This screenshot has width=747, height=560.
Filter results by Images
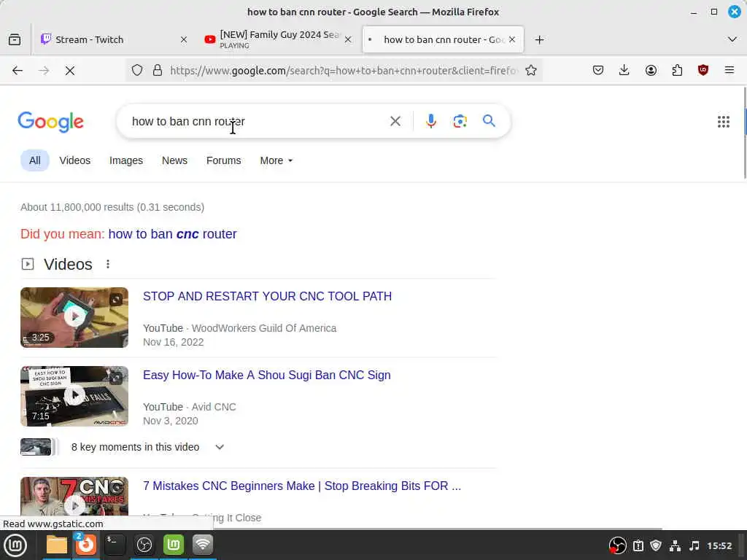pos(125,161)
